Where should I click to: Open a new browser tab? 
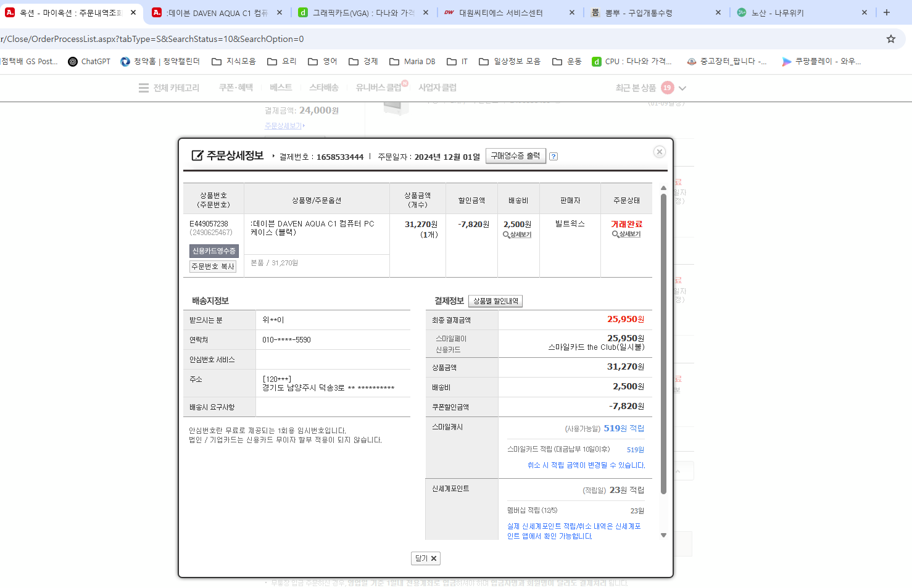pyautogui.click(x=887, y=12)
